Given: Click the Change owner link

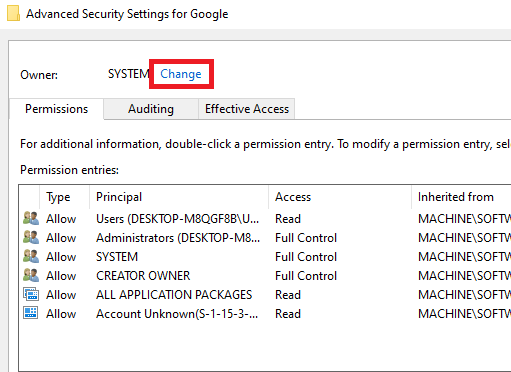Looking at the screenshot, I should pyautogui.click(x=181, y=74).
